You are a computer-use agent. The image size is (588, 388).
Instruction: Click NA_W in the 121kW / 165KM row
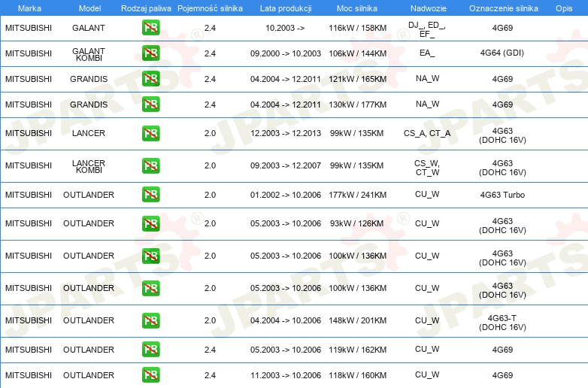[428, 78]
